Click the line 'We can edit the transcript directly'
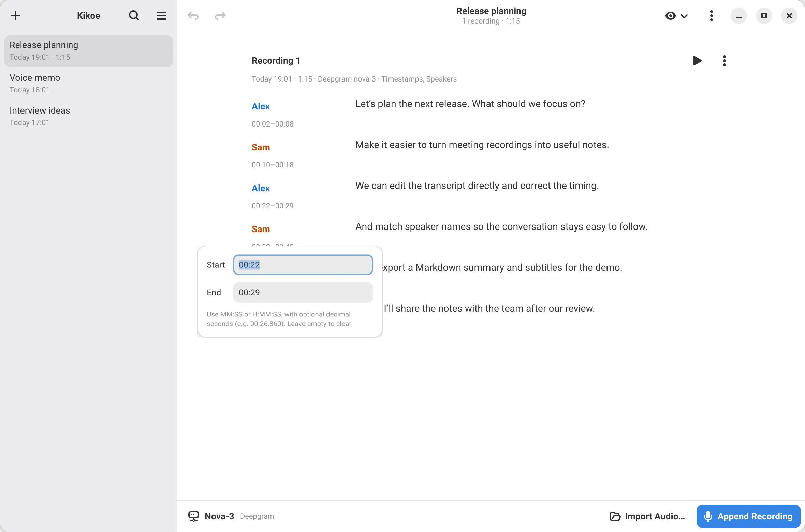 click(x=477, y=186)
